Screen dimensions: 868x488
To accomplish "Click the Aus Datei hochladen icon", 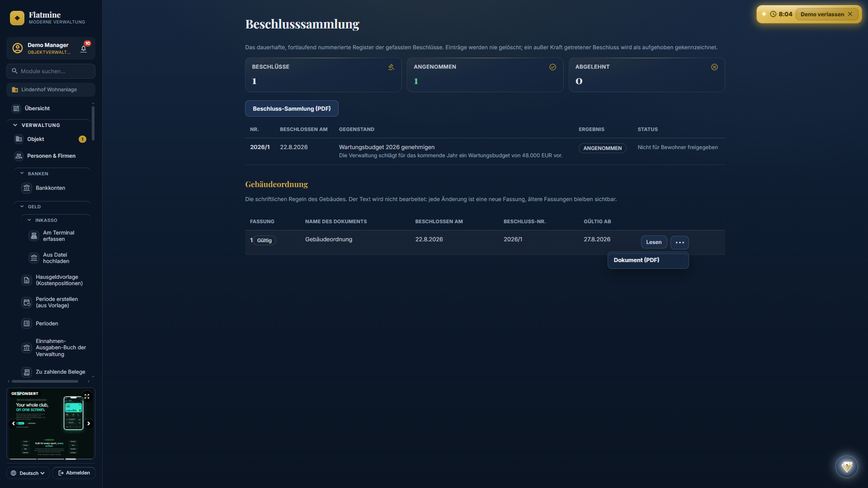I will point(34,258).
